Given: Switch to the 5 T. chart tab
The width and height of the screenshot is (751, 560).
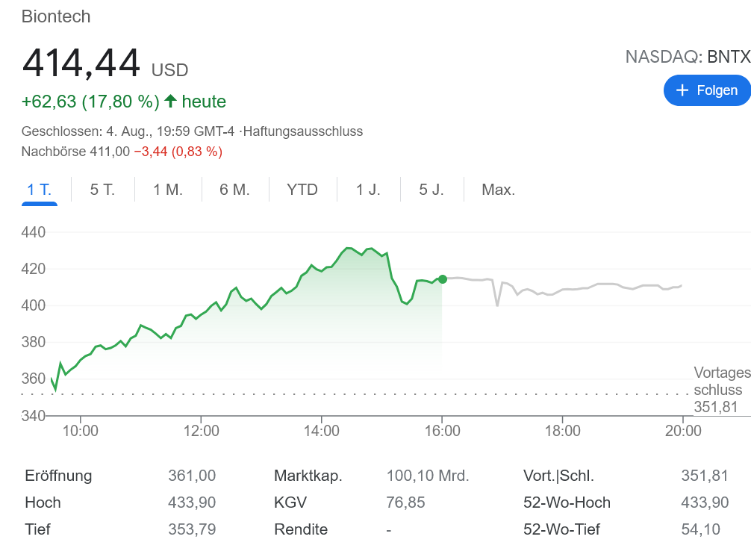Looking at the screenshot, I should [102, 190].
